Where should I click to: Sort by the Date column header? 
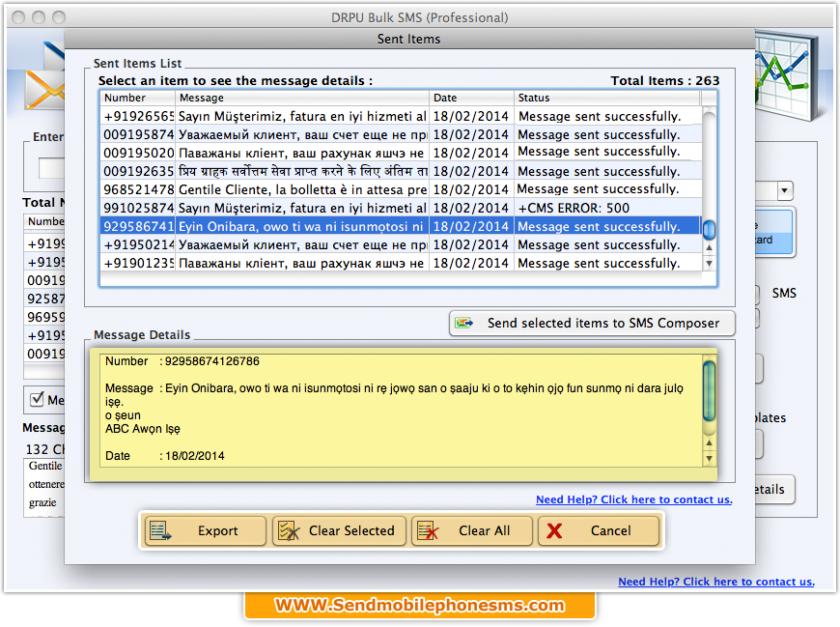pyautogui.click(x=471, y=98)
